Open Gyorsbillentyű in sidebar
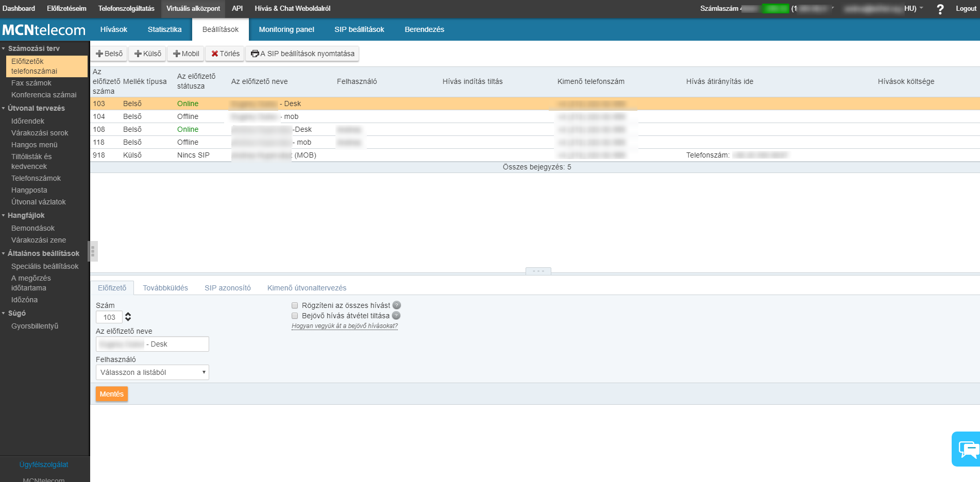The width and height of the screenshot is (980, 482). point(35,326)
